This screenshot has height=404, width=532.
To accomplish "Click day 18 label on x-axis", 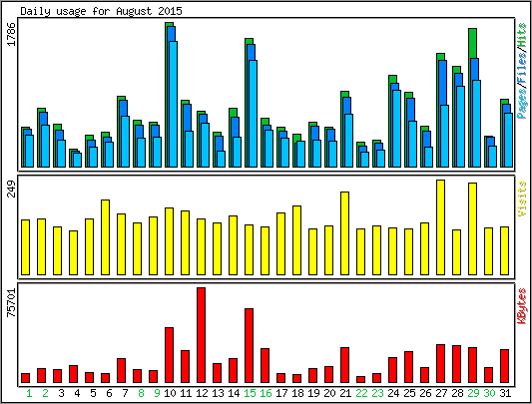I will (297, 393).
